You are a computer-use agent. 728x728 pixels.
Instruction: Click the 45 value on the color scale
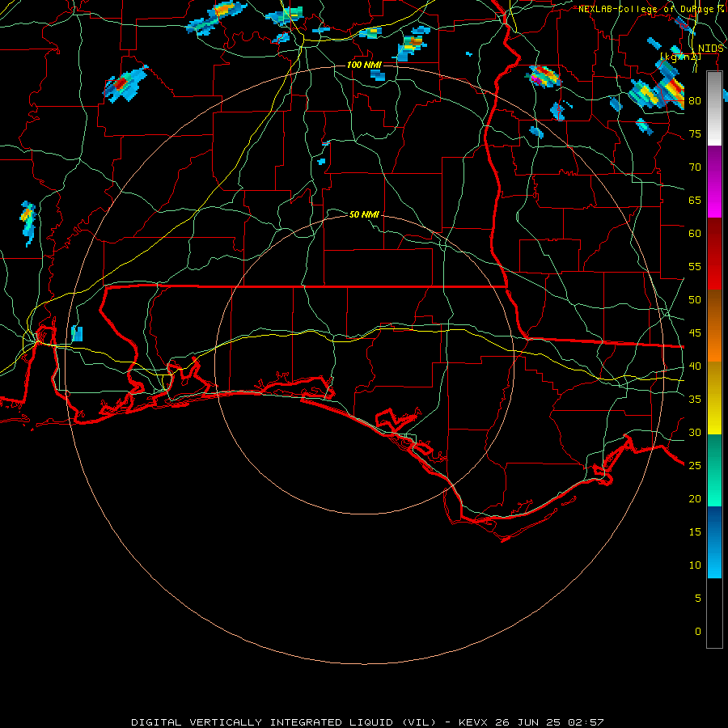695,333
